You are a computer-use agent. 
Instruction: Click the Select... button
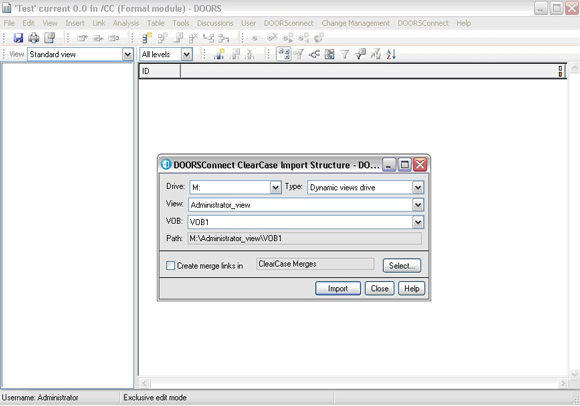402,265
